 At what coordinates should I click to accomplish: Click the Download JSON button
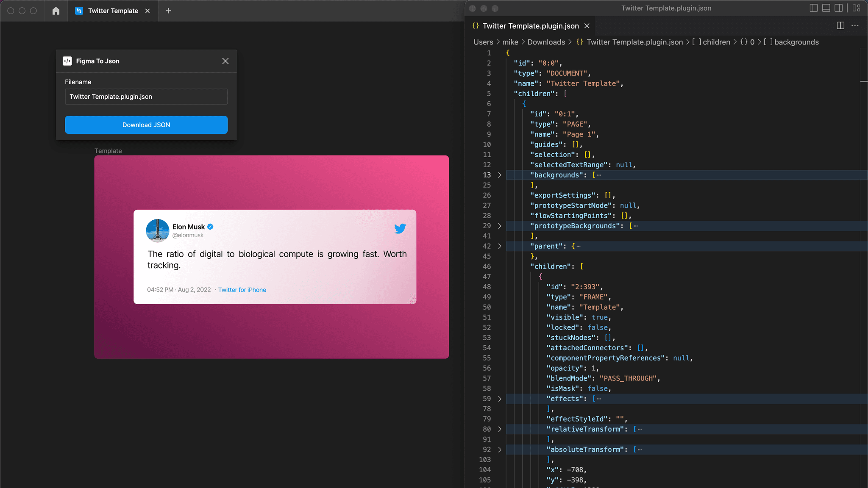146,125
